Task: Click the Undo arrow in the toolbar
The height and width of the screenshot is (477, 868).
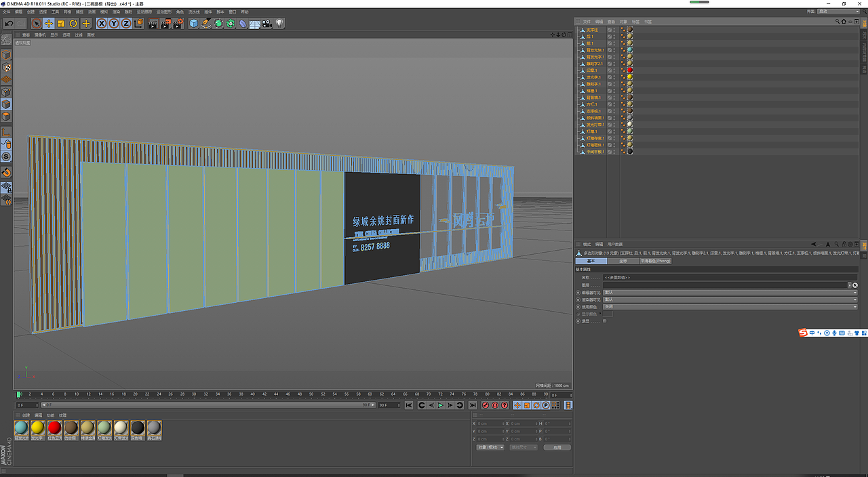Action: click(x=9, y=24)
